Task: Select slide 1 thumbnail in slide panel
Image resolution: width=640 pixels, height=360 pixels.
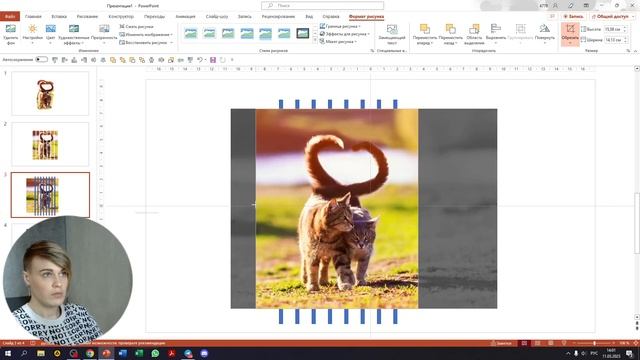Action: click(50, 93)
